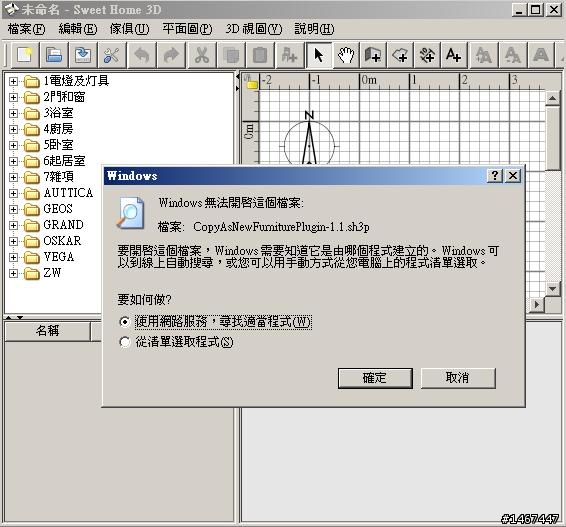The image size is (566, 527).
Task: Click the Redo arrow icon
Action: pos(171,55)
